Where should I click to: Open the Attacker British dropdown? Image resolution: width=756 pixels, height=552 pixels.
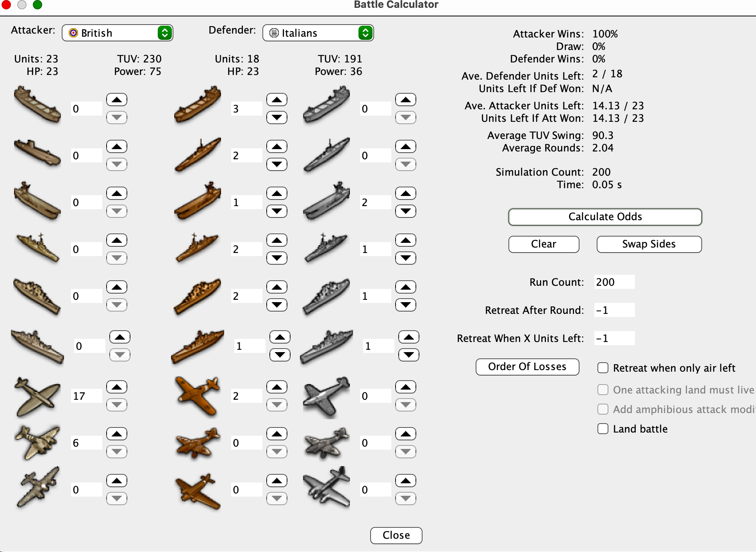pyautogui.click(x=117, y=33)
